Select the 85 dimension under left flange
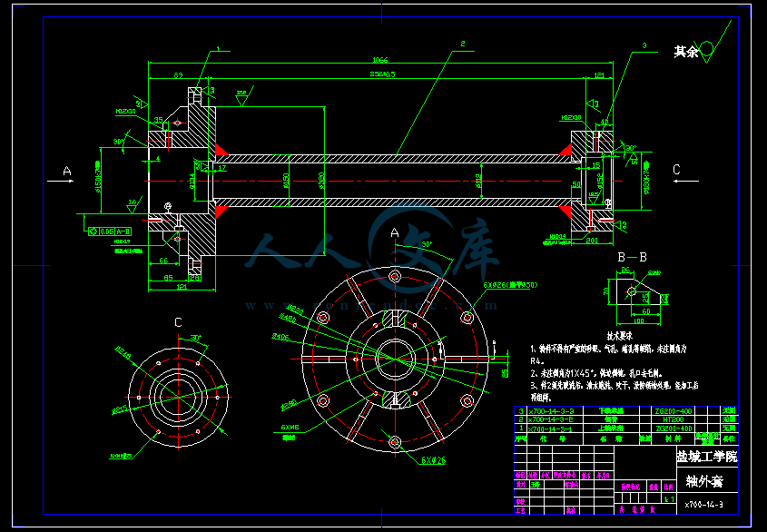 click(x=168, y=278)
